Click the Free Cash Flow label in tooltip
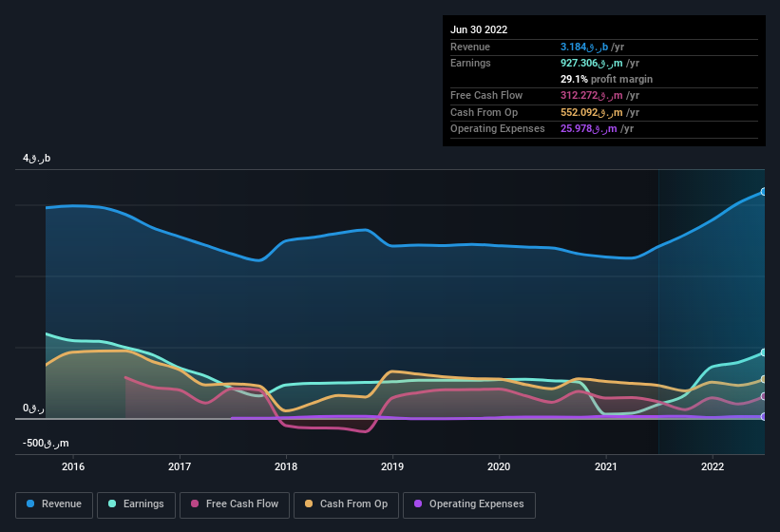 coord(486,95)
